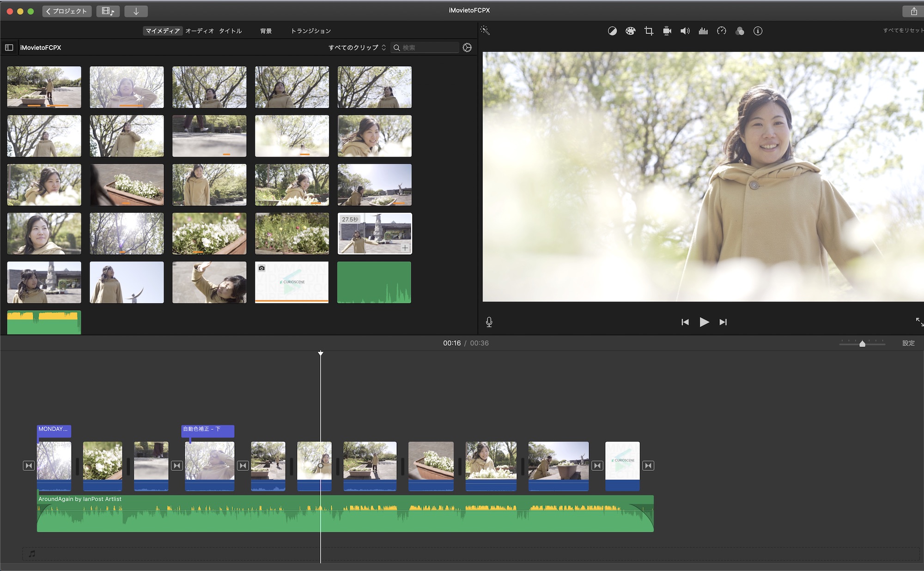Open clip filter and audio effects
The width and height of the screenshot is (924, 571).
pyautogui.click(x=740, y=31)
